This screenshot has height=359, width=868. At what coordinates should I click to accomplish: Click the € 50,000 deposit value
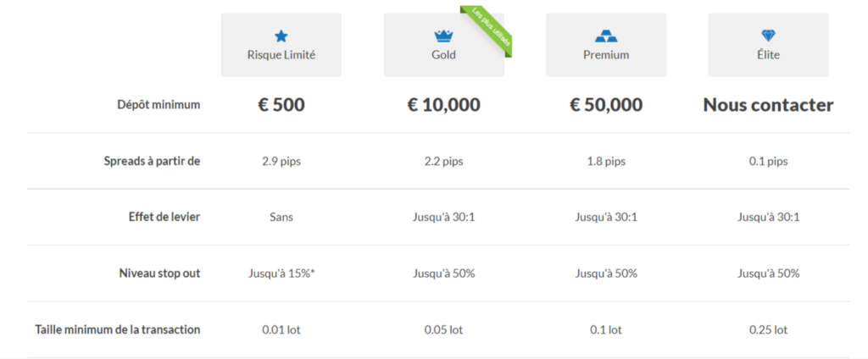(606, 105)
